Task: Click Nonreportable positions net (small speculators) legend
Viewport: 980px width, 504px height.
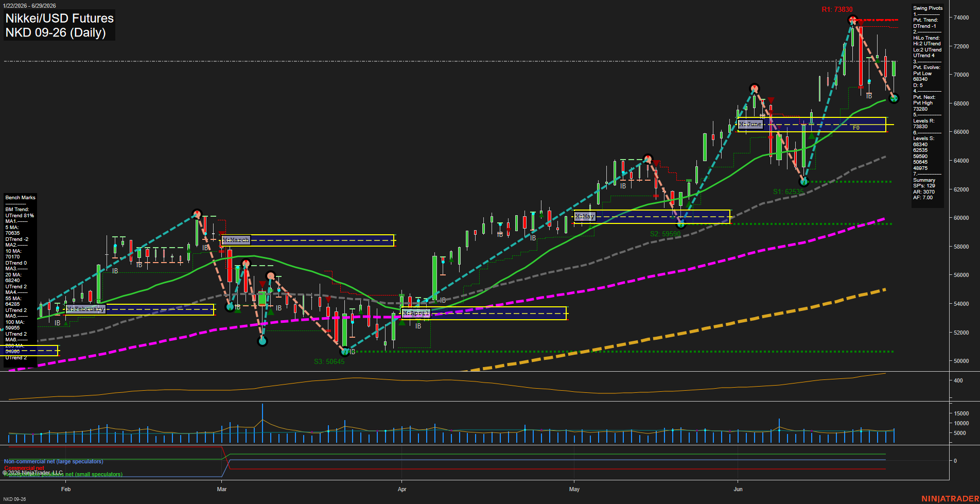Action: coord(63,475)
